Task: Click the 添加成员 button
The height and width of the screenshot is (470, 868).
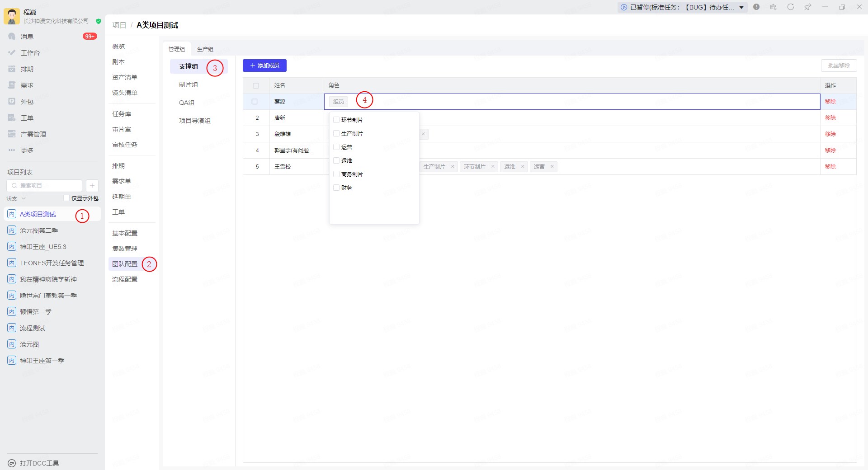Action: (264, 66)
